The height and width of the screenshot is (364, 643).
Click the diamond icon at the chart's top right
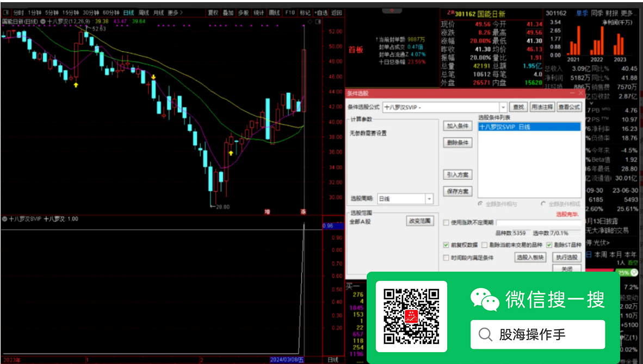310,21
